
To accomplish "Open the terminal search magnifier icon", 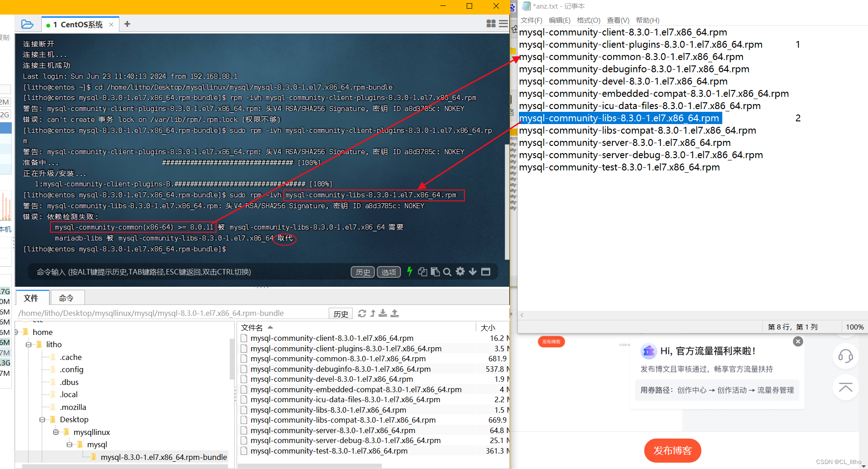I will (x=447, y=272).
